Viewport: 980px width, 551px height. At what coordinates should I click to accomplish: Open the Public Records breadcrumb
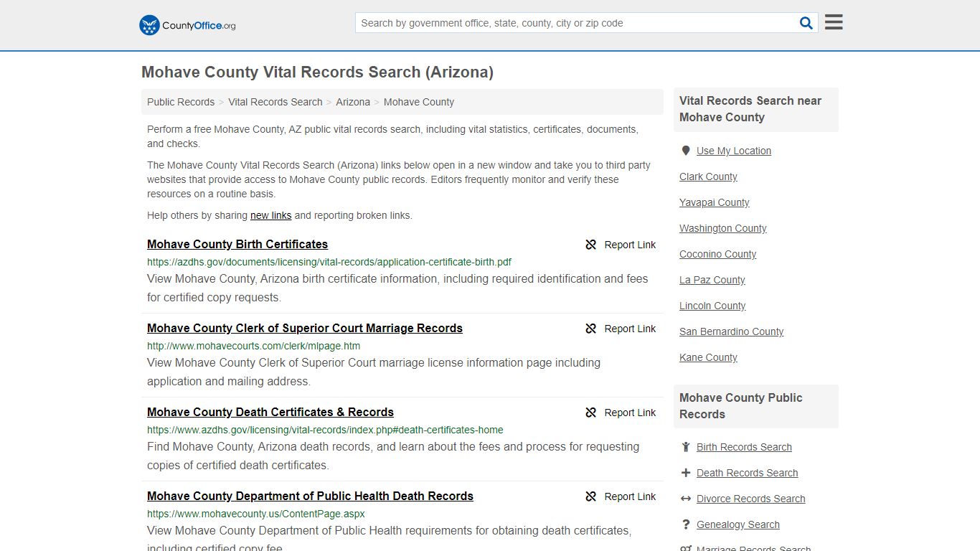tap(181, 102)
